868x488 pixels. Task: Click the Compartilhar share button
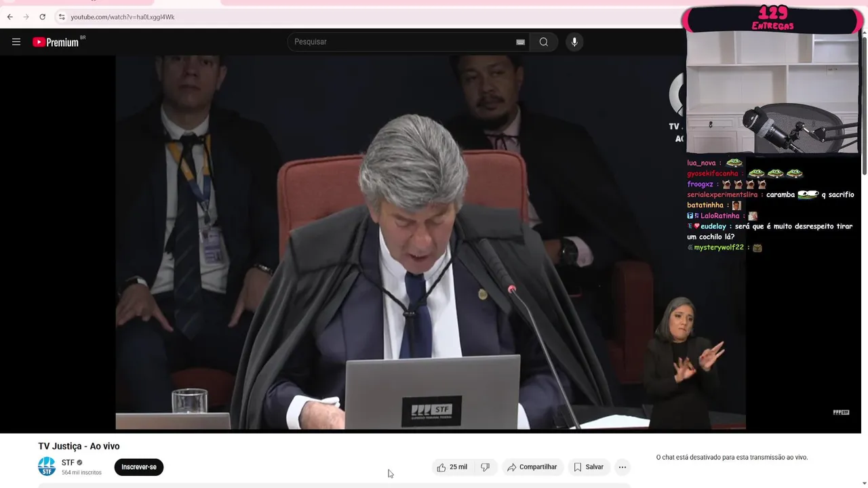[532, 467]
